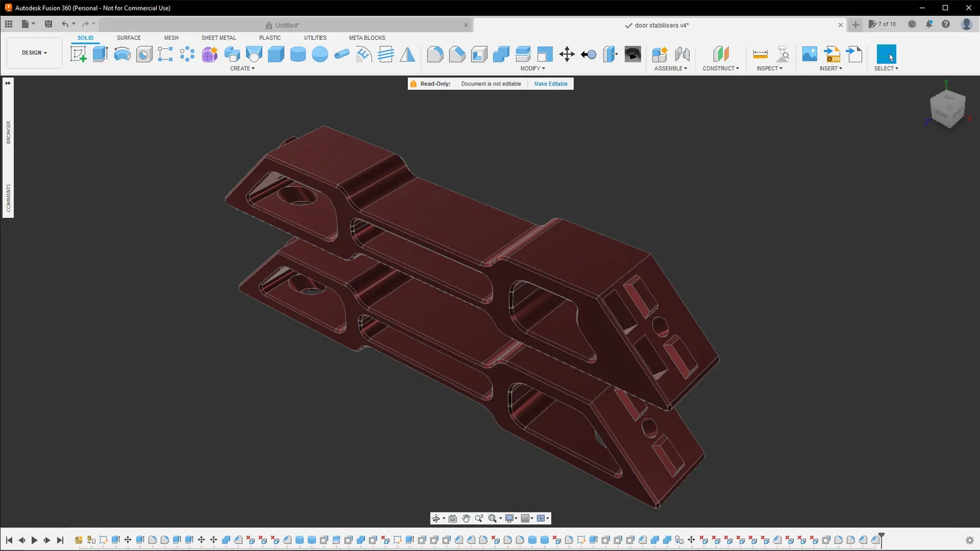The width and height of the screenshot is (980, 551).
Task: Expand the Browser side panel
Action: pyautogui.click(x=9, y=132)
